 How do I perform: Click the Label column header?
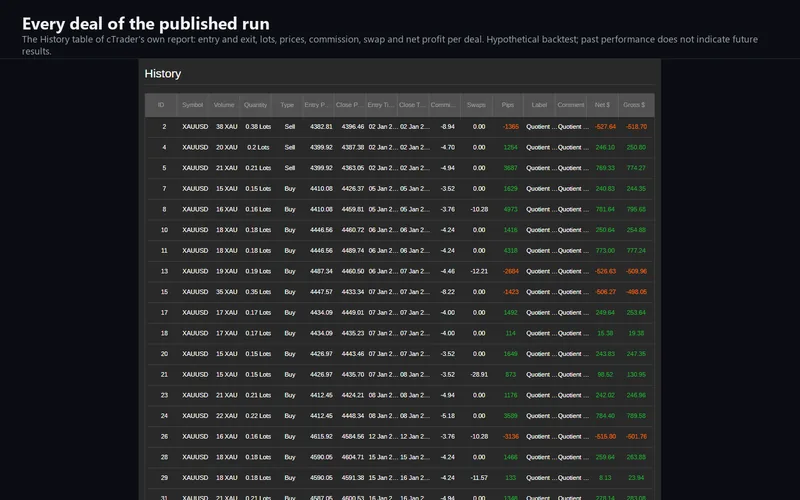[539, 105]
